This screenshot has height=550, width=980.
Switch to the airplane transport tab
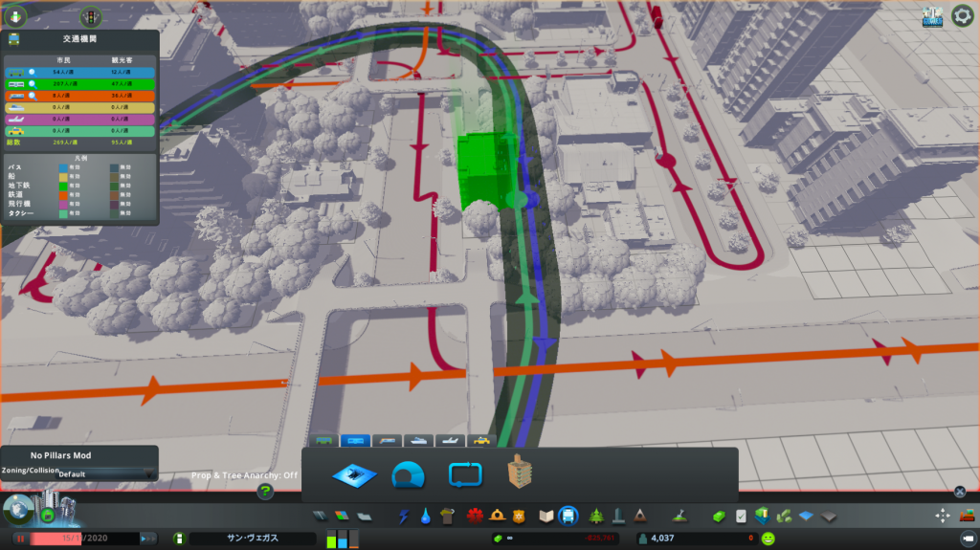tap(450, 441)
